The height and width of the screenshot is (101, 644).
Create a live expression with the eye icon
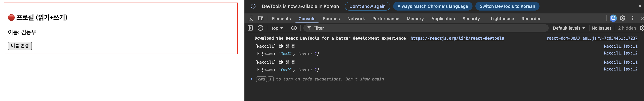coord(294,28)
